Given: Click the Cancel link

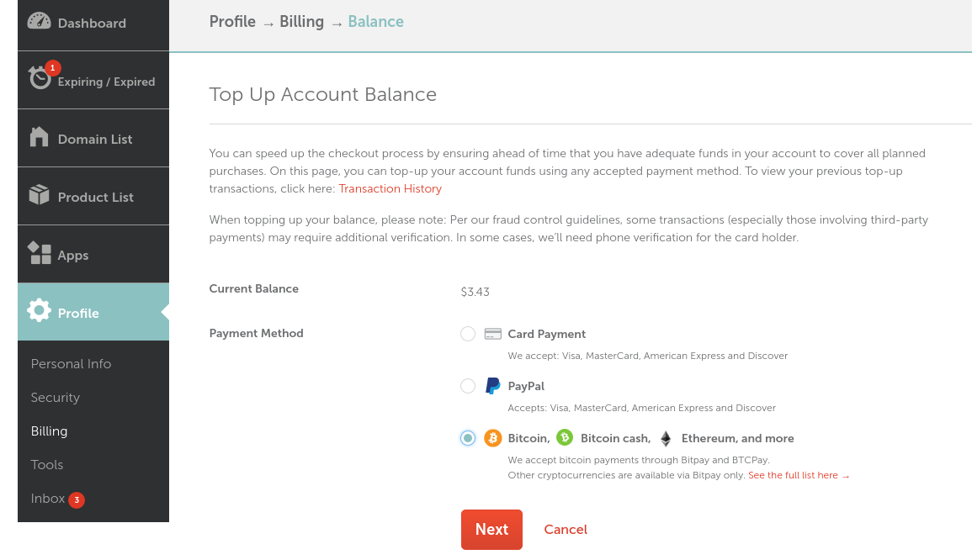Looking at the screenshot, I should tap(566, 530).
